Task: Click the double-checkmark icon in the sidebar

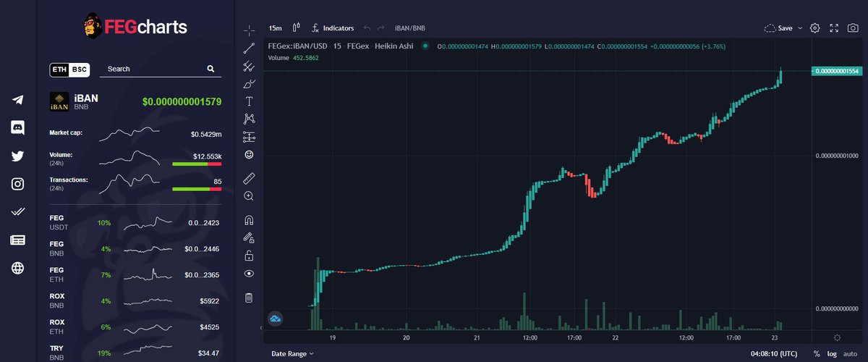Action: coord(18,212)
